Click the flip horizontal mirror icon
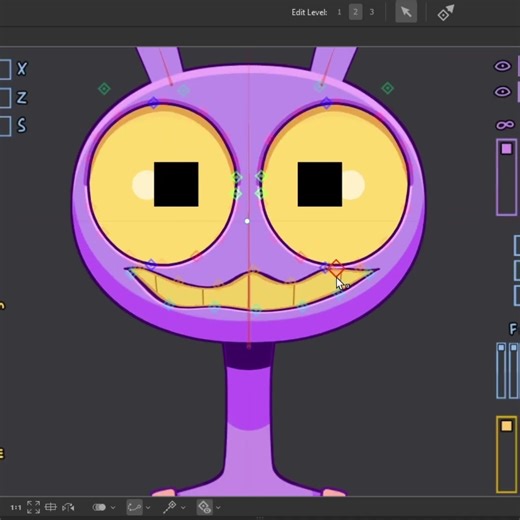Screen dimensions: 520x520 pyautogui.click(x=68, y=508)
